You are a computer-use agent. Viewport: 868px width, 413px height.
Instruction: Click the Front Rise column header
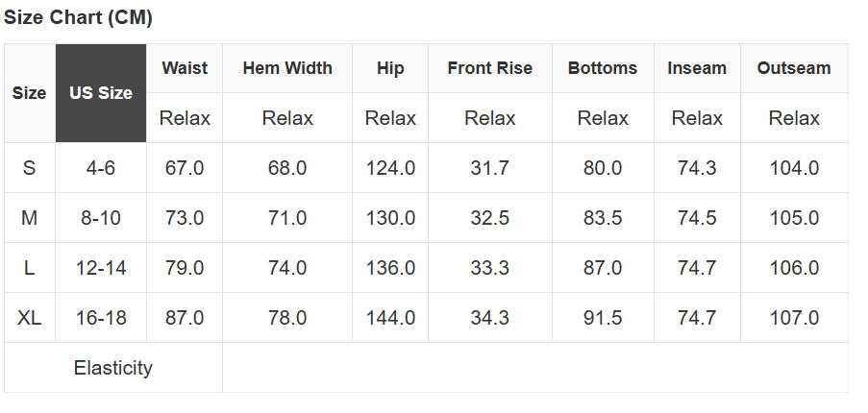[489, 68]
